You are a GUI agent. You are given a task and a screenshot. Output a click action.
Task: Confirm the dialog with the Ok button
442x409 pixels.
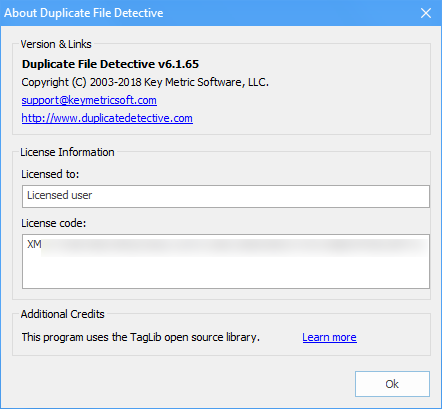392,384
